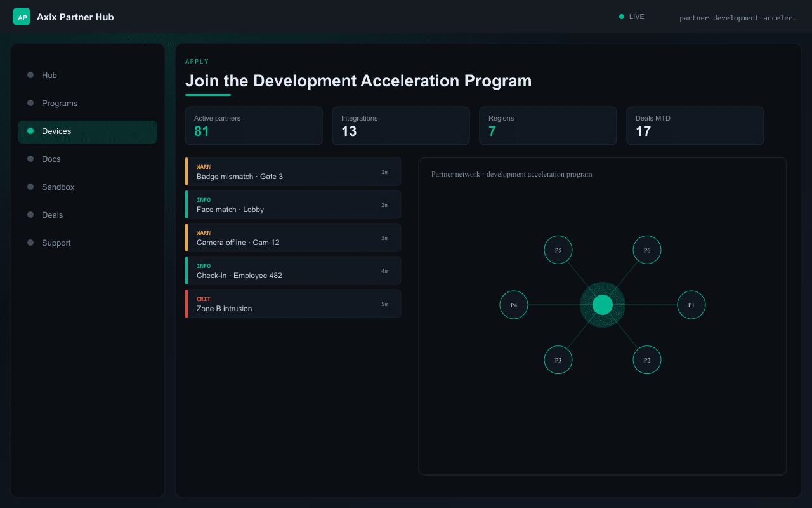This screenshot has height=508, width=812.
Task: Open the Hub sidebar item
Action: click(88, 75)
